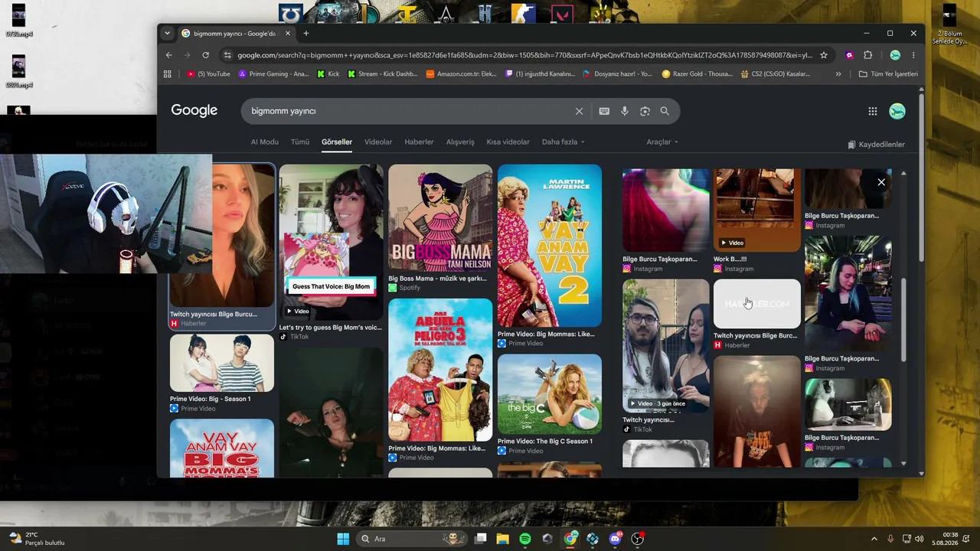Open the Google apps grid
980x551 pixels.
tap(872, 111)
